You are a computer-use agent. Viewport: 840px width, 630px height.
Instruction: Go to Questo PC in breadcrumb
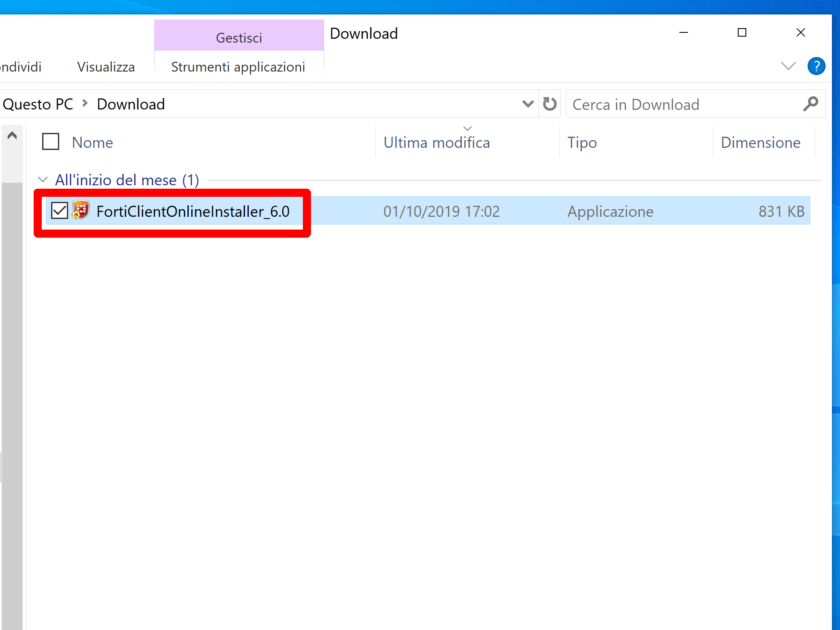(37, 104)
